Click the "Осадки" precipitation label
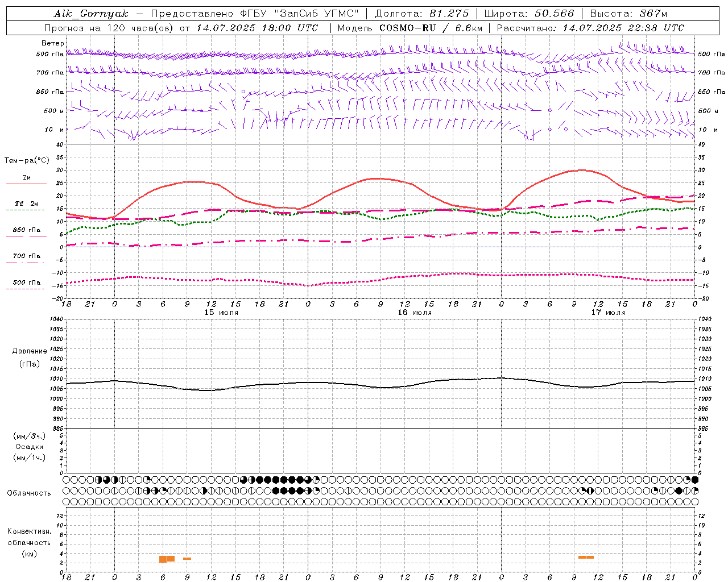This screenshot has width=728, height=582. pos(30,447)
